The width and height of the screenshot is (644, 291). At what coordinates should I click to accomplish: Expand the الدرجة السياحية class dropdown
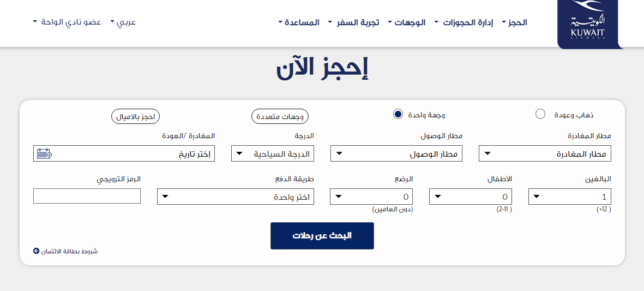[x=273, y=154]
